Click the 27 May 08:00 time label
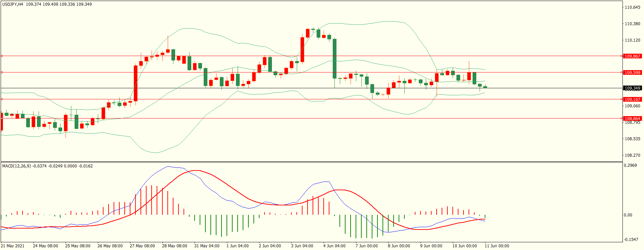 coord(142,246)
